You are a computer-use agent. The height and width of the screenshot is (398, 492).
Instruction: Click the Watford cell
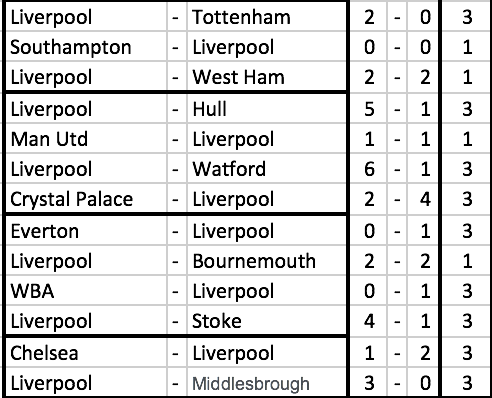[x=266, y=169]
